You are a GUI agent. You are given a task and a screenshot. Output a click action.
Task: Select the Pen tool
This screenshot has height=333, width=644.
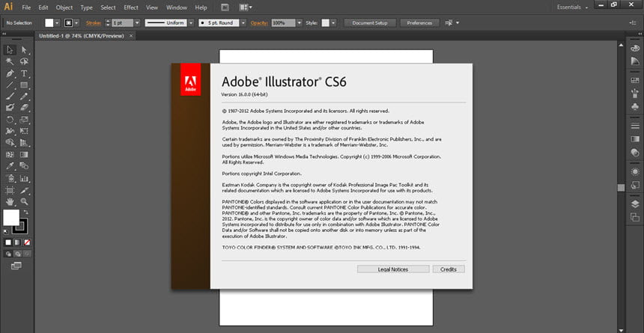click(10, 73)
